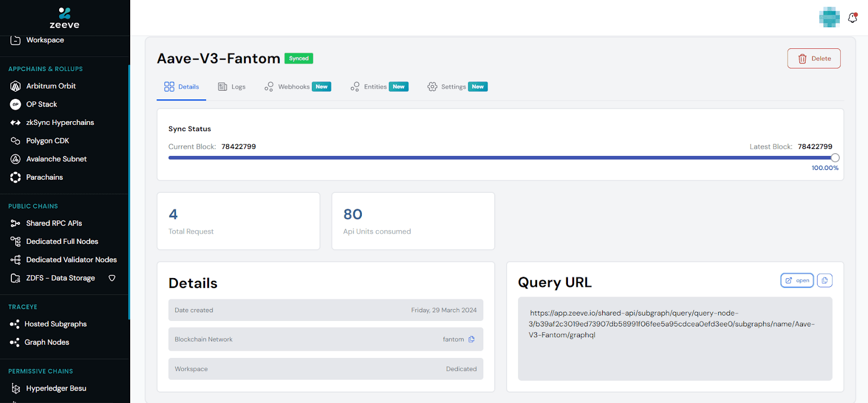The image size is (868, 403).
Task: Click the Aave-V3-Fantom title
Action: [219, 59]
